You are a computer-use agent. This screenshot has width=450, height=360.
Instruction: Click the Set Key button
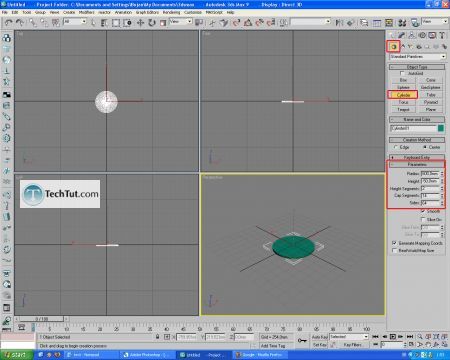click(319, 345)
